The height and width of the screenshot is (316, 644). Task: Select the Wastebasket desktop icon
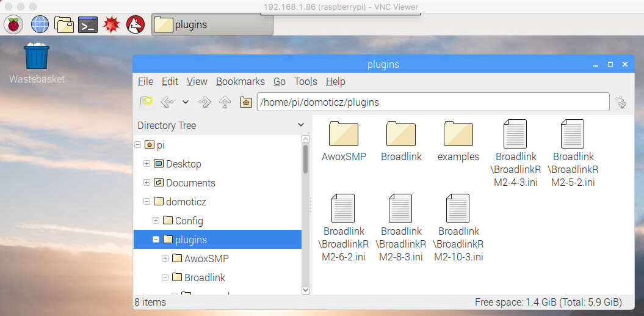pos(37,62)
